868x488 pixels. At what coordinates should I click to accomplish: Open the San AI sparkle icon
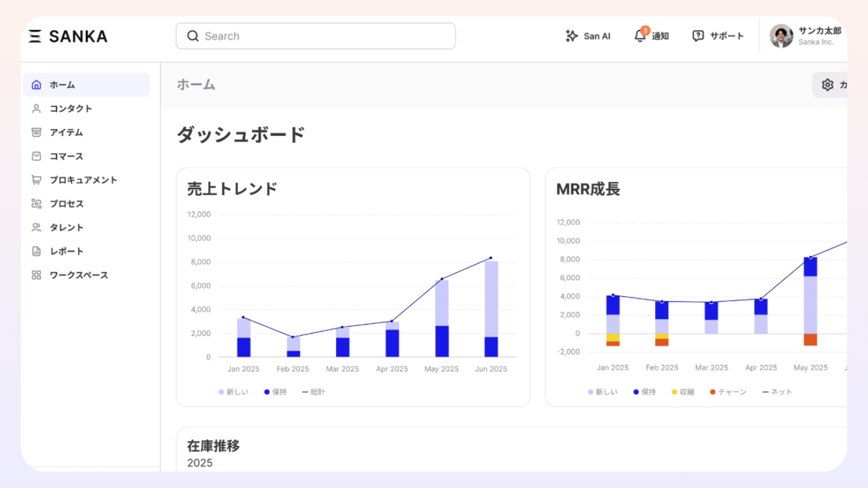571,36
